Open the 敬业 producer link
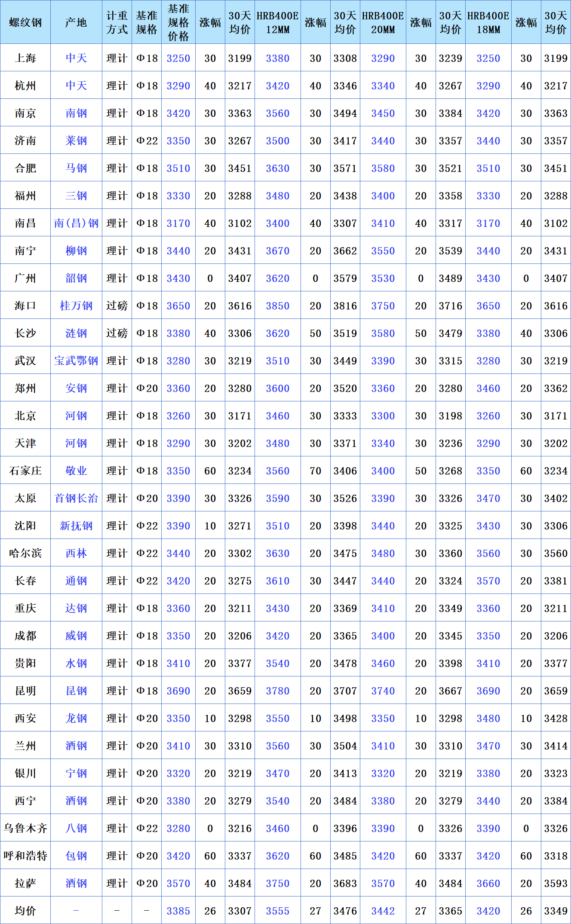 (76, 471)
